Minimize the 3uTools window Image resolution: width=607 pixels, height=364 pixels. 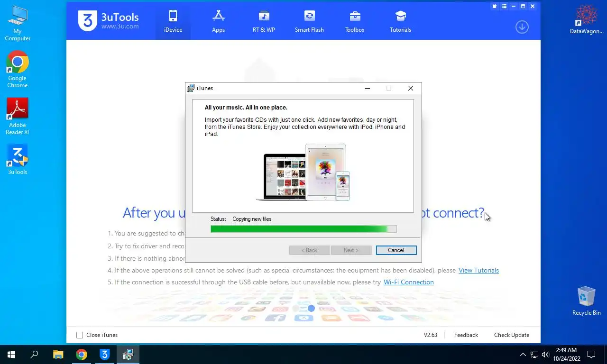click(x=514, y=7)
